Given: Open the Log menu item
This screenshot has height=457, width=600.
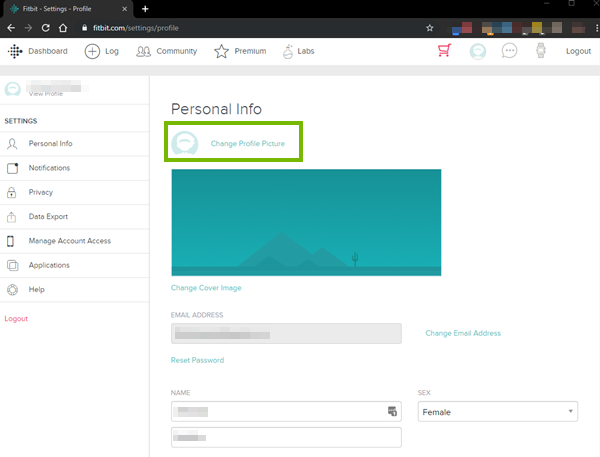Looking at the screenshot, I should (112, 51).
